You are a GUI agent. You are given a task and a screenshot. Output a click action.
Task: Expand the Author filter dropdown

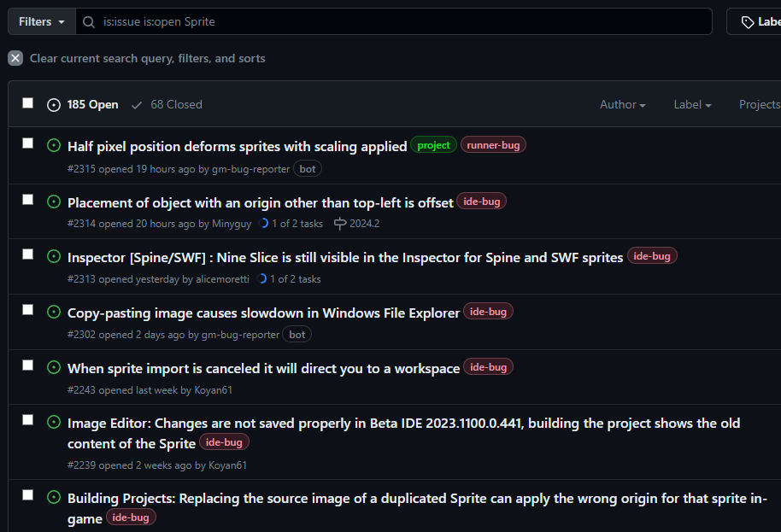622,104
